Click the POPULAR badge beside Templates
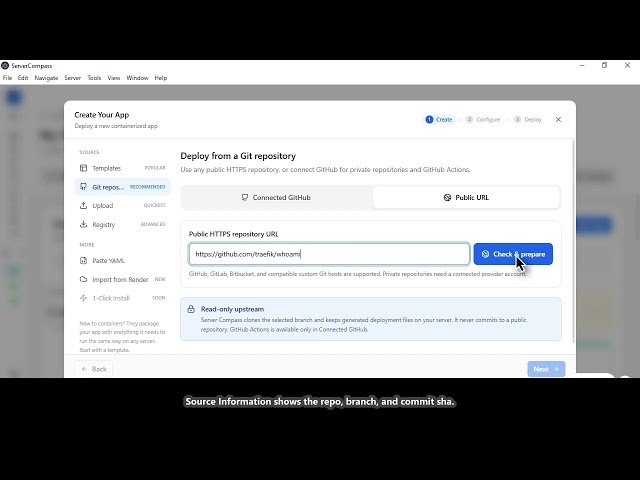640x480 pixels. pyautogui.click(x=155, y=168)
